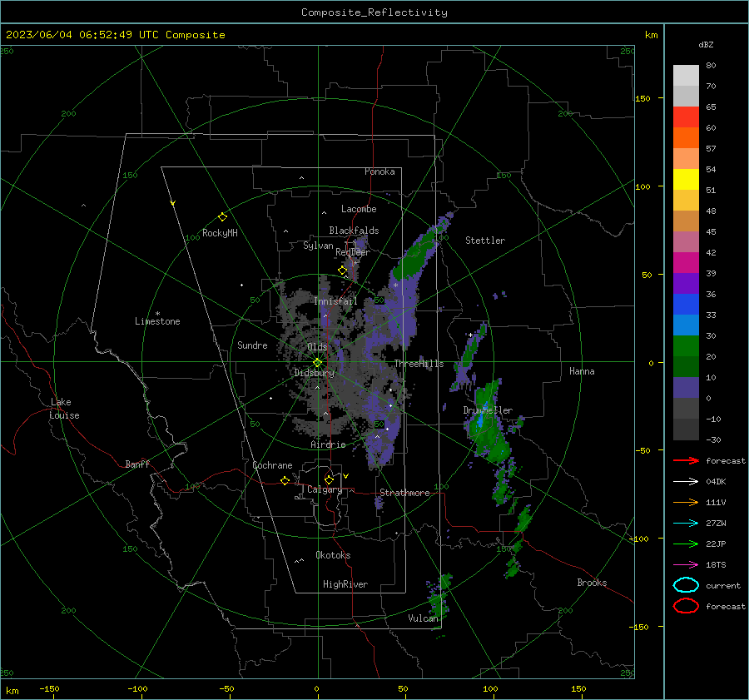This screenshot has height=700, width=749.
Task: Click the red forecast ellipse icon
Action: pyautogui.click(x=686, y=606)
